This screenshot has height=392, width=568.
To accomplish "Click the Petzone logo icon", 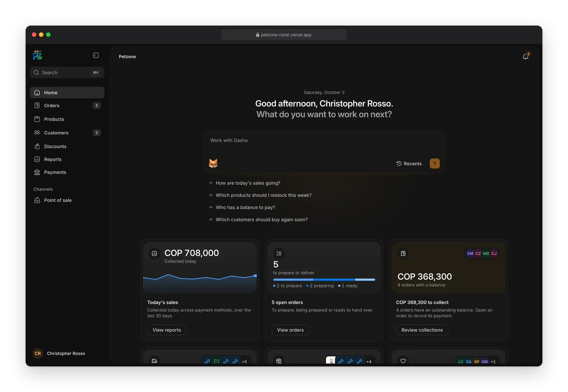I will (x=37, y=55).
